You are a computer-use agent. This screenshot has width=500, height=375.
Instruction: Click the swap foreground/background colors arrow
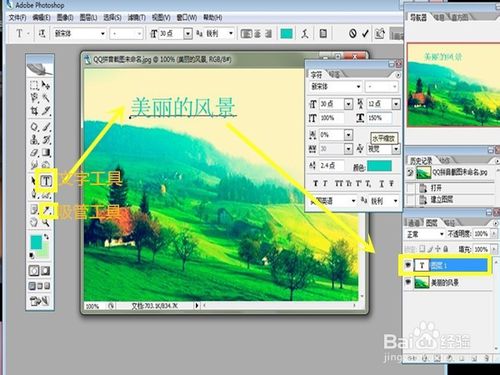(47, 237)
